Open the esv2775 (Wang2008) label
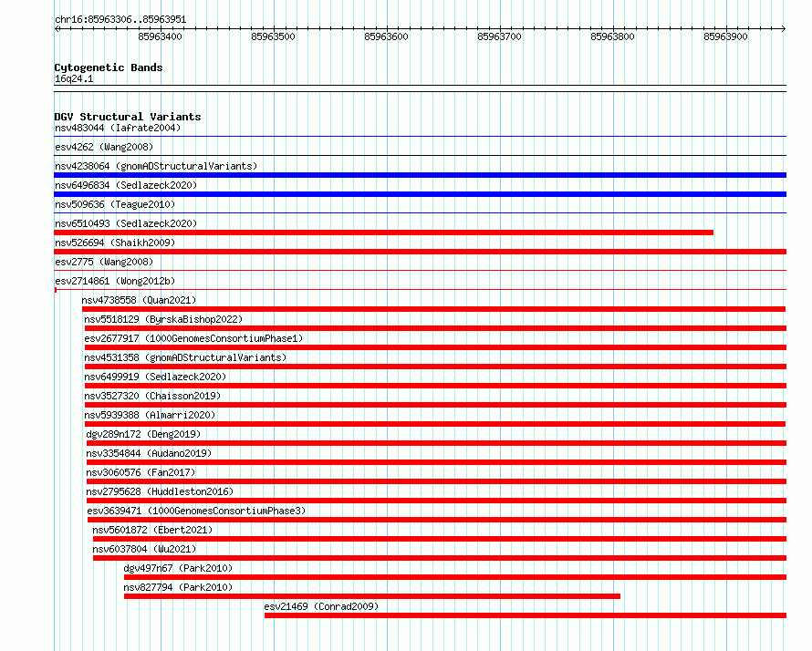 (104, 262)
